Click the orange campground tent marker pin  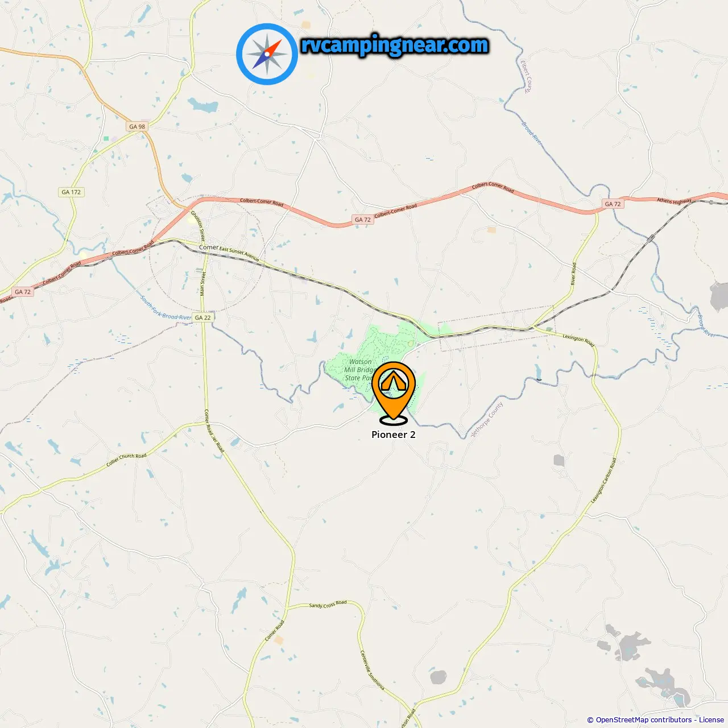point(394,392)
